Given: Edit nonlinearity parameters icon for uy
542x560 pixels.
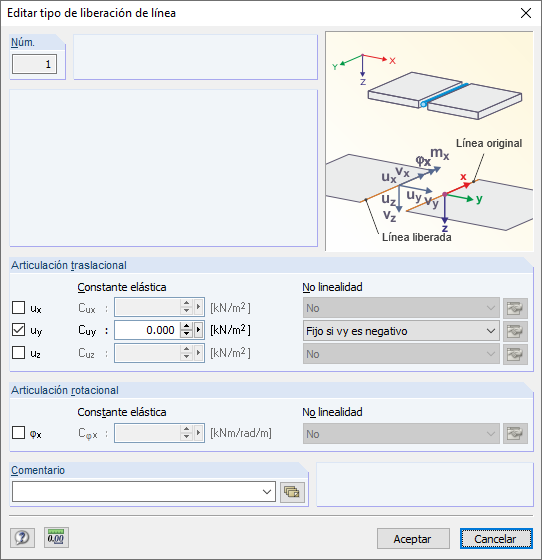Looking at the screenshot, I should coord(515,331).
